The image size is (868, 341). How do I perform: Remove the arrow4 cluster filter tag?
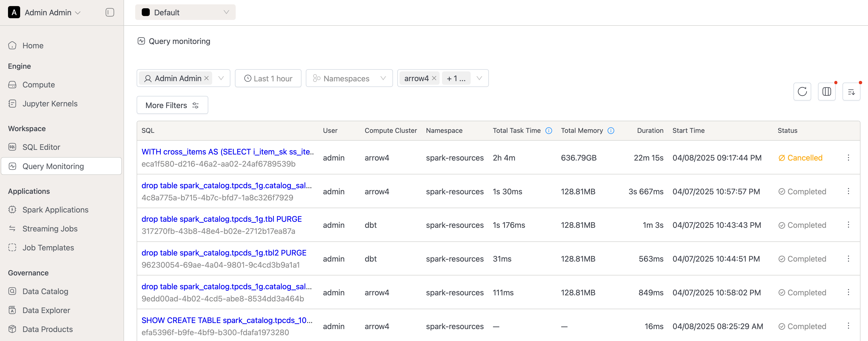434,78
